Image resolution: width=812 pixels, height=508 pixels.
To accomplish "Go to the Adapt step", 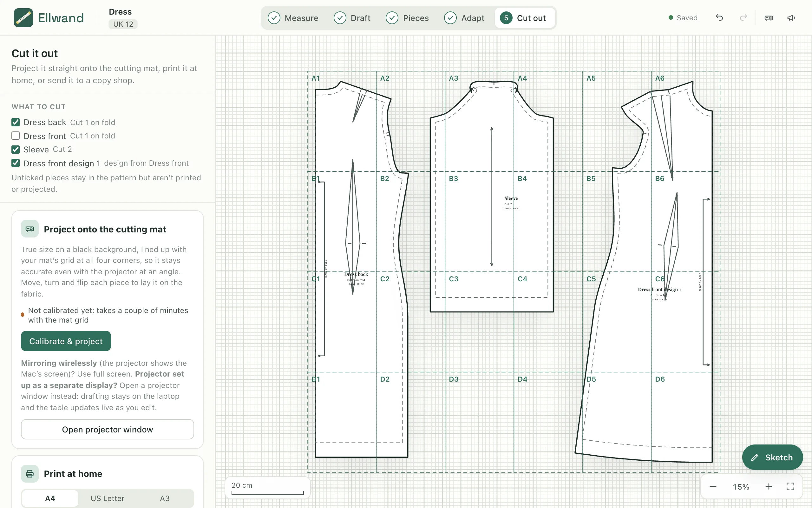I will click(x=464, y=18).
